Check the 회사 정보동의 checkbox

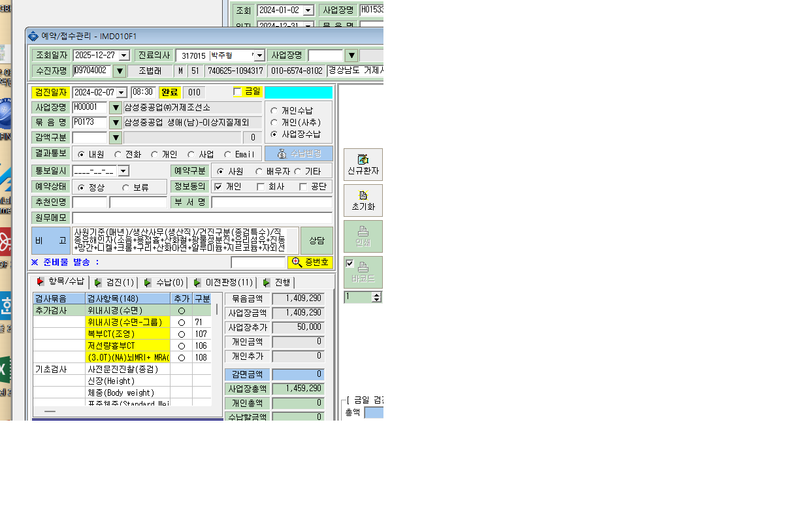click(x=261, y=187)
